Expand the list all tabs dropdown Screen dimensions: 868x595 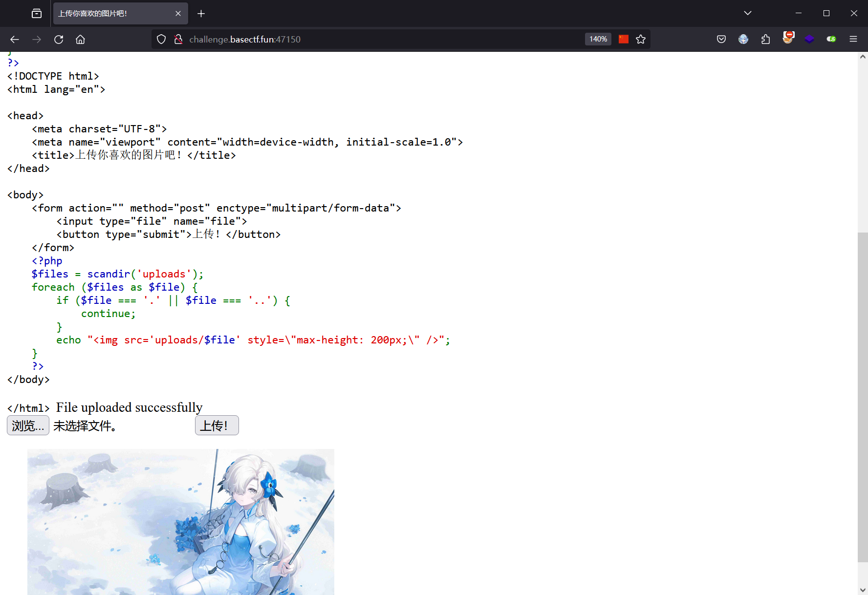click(748, 13)
